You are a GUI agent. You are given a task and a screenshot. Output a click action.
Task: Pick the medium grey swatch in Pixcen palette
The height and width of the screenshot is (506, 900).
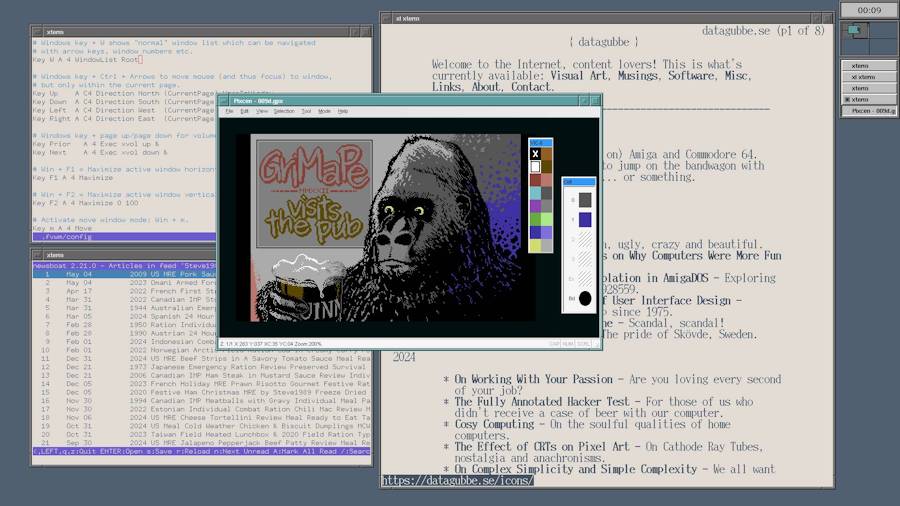(546, 206)
